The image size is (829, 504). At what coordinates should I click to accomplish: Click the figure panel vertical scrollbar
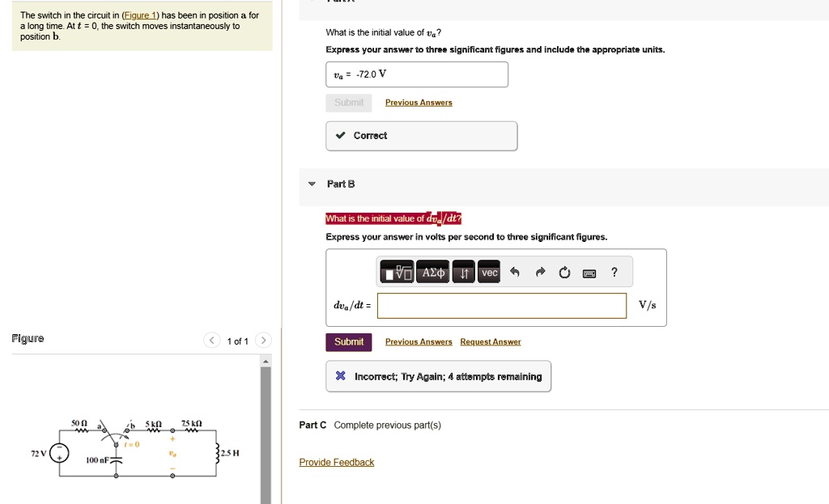[266, 435]
